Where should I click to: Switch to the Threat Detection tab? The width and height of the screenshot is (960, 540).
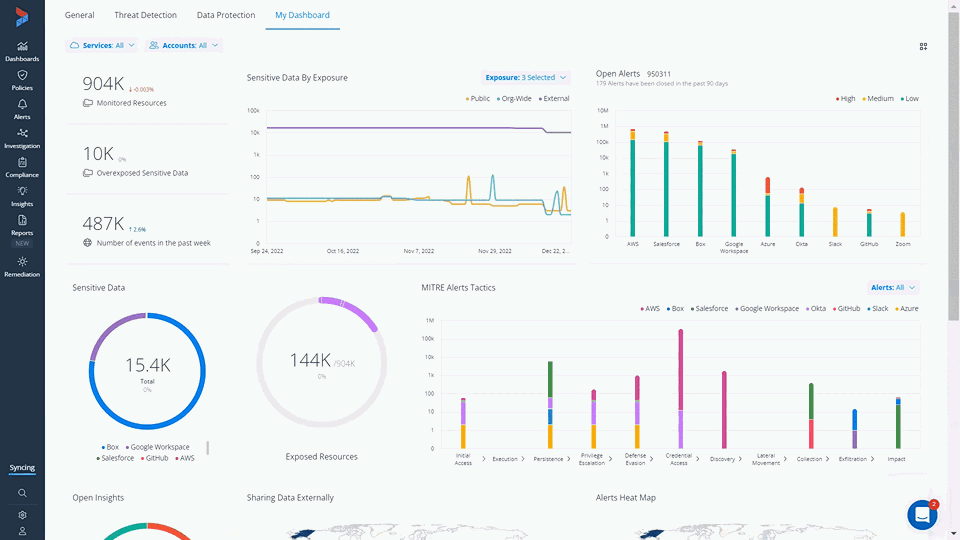146,15
